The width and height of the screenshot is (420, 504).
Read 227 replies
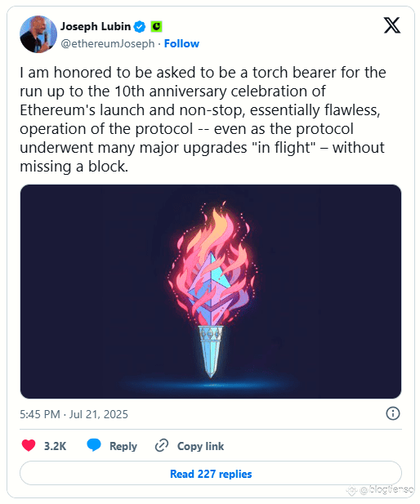pyautogui.click(x=211, y=474)
